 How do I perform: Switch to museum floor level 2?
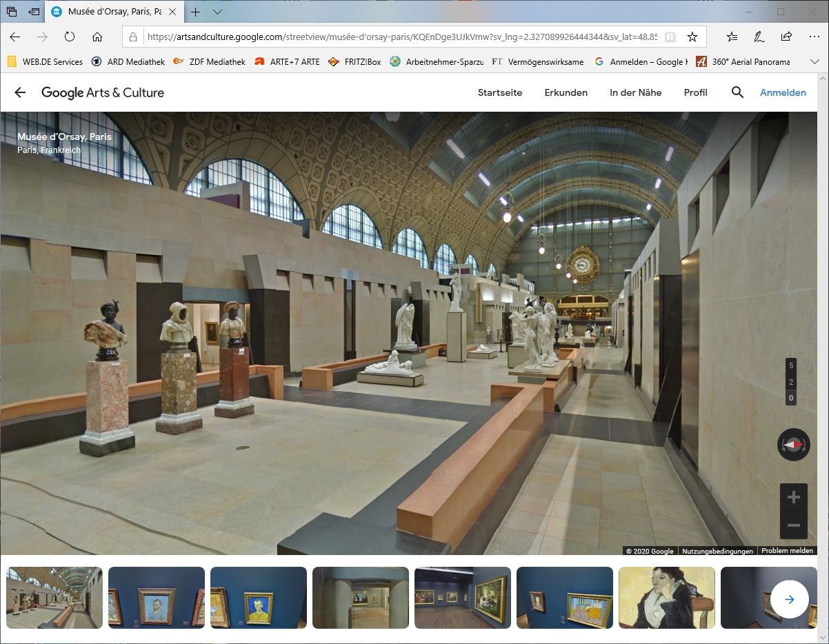(791, 382)
